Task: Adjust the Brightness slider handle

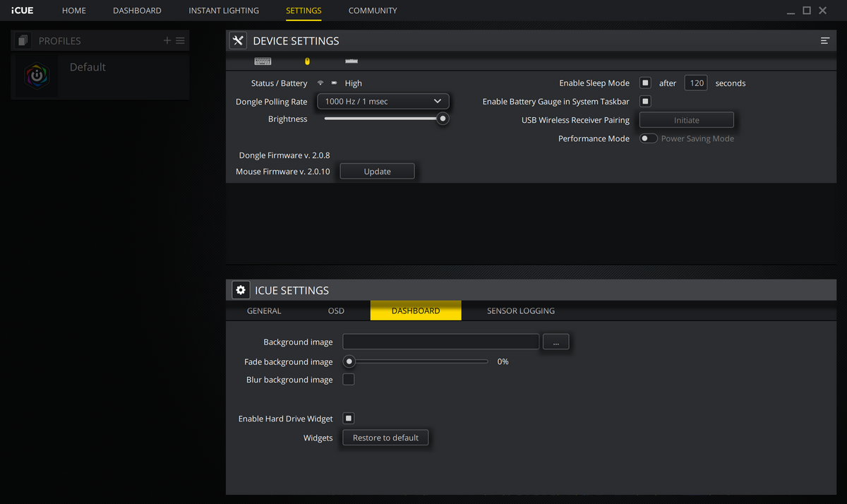Action: (x=443, y=119)
